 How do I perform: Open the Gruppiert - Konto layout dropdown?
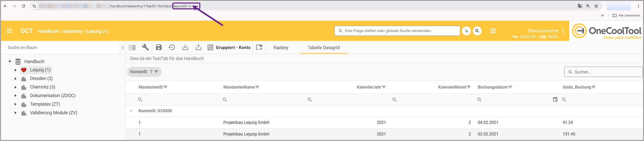[x=229, y=47]
